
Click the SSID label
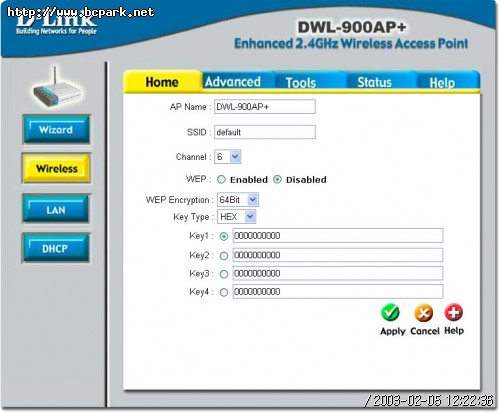[x=199, y=132]
